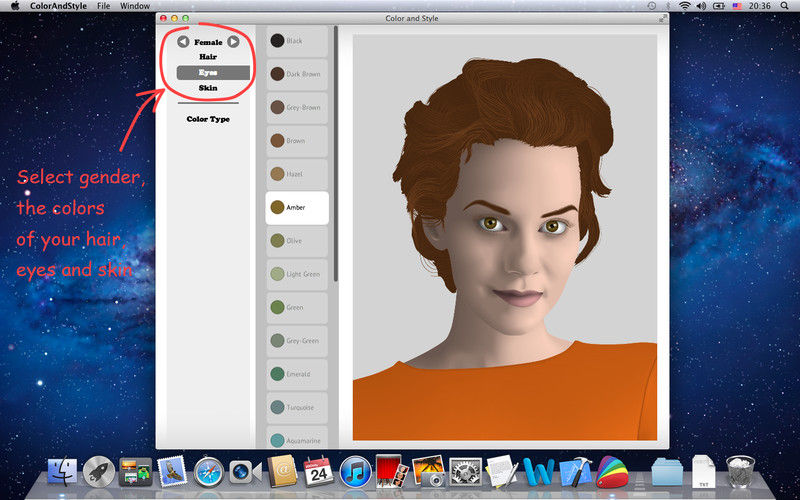Choose the Black eye color swatch
The height and width of the screenshot is (500, 800).
[x=297, y=41]
